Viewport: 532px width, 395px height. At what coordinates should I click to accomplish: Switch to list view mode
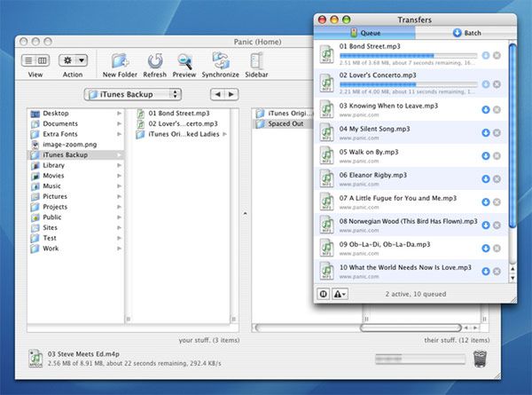[x=28, y=60]
